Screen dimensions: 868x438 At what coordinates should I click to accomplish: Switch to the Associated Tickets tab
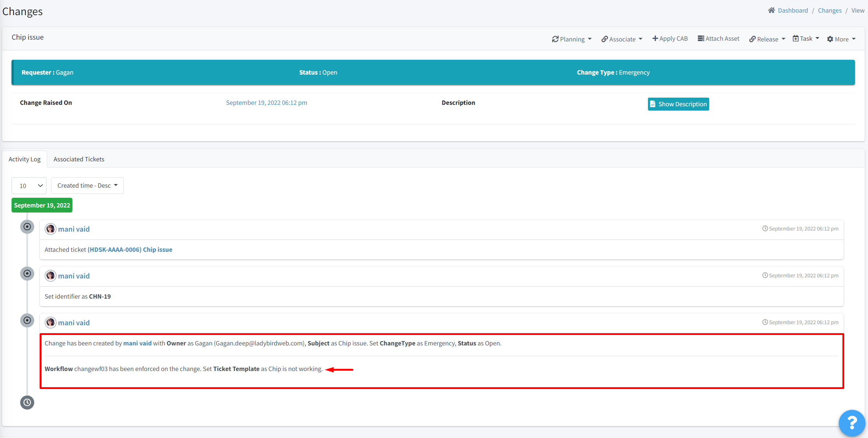[x=79, y=159]
